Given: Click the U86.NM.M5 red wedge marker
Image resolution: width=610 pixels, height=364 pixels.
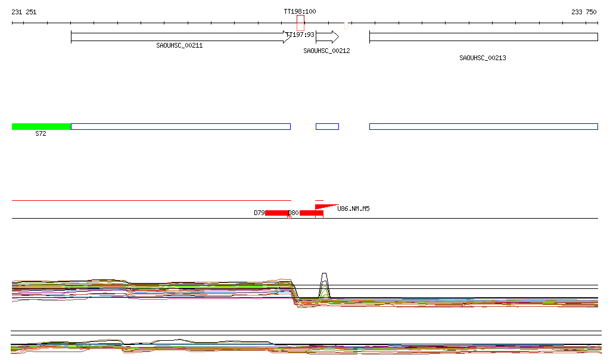Looking at the screenshot, I should (x=326, y=207).
